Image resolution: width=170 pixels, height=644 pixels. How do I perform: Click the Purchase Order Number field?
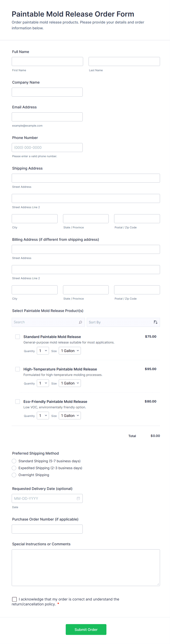pyautogui.click(x=47, y=529)
